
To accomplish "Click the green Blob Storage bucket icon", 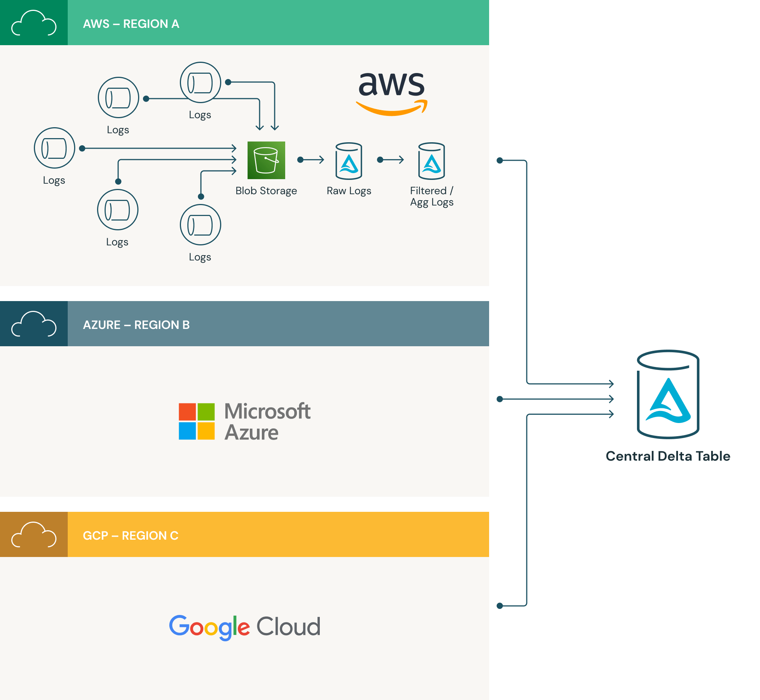I will (x=266, y=160).
